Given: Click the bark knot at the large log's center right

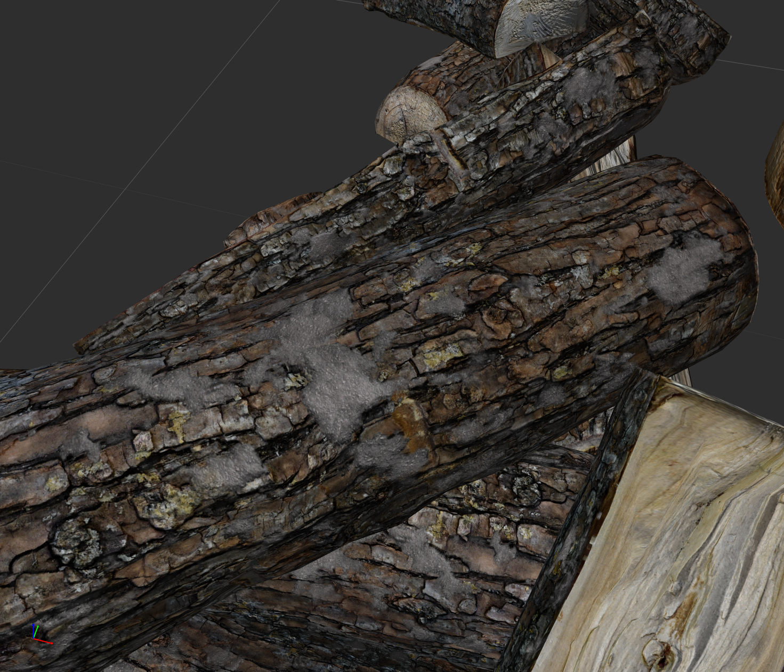Looking at the screenshot, I should 496,318.
